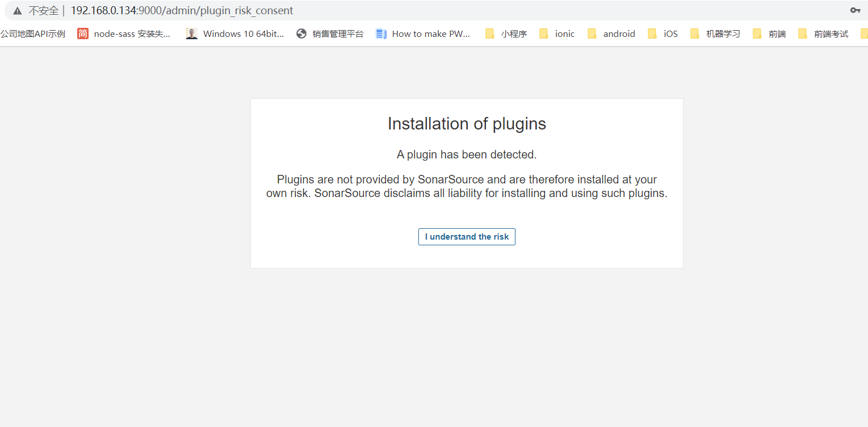Open the Windows 10 64bit bookmark

pos(235,34)
